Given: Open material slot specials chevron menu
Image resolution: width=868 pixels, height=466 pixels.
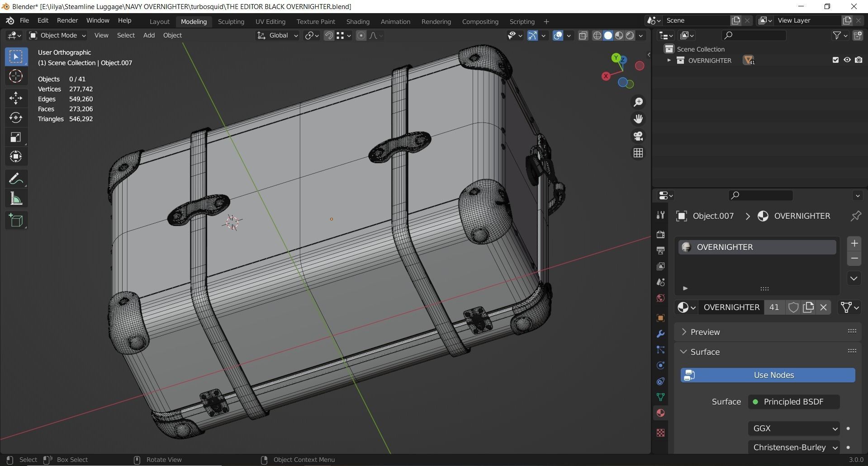Looking at the screenshot, I should coord(854,278).
